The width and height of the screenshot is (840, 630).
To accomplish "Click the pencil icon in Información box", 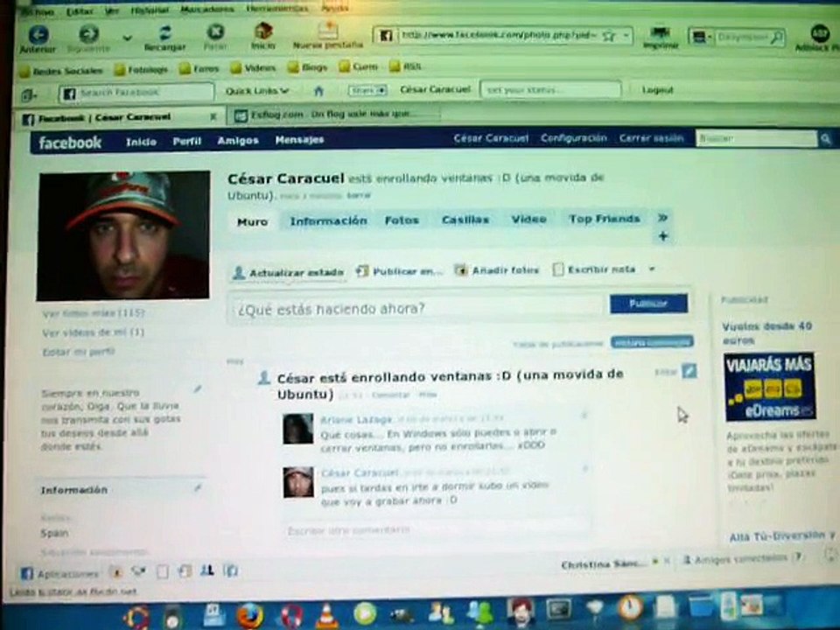I will pos(198,487).
